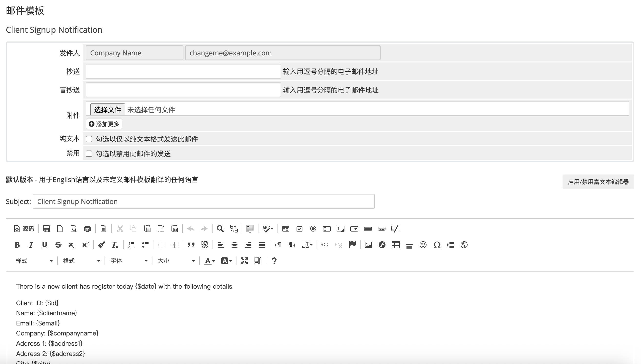Enable the plain text (纯文本) checkbox
641x364 pixels.
coord(89,139)
